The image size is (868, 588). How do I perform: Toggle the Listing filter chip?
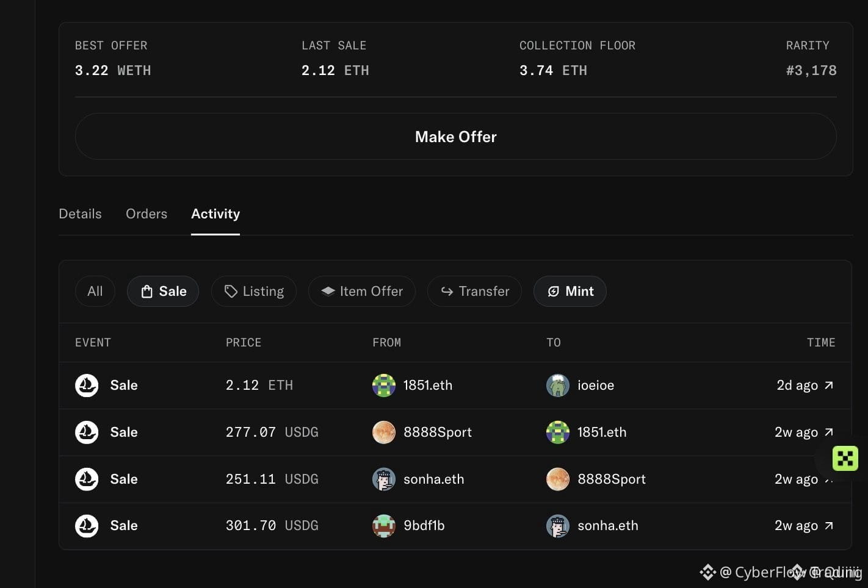254,292
